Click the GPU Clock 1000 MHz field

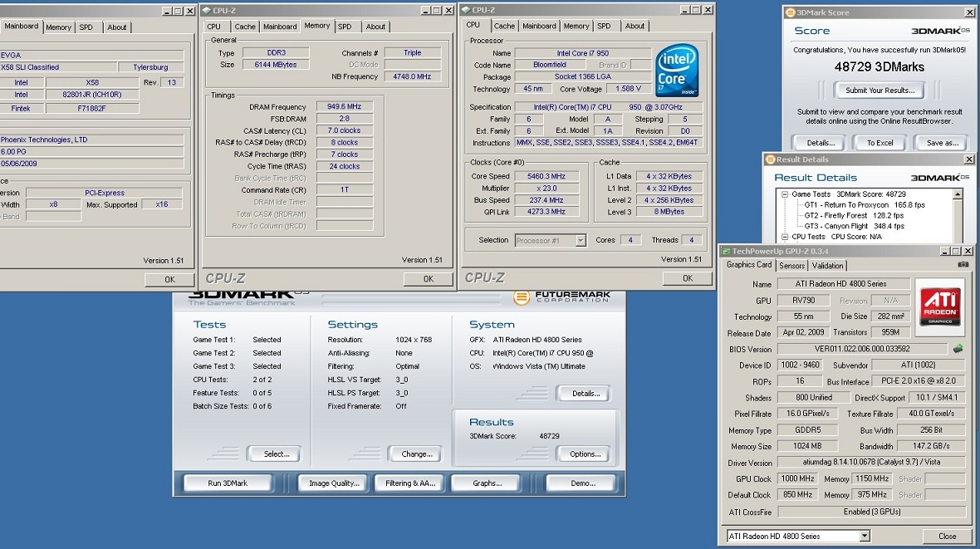click(x=797, y=478)
